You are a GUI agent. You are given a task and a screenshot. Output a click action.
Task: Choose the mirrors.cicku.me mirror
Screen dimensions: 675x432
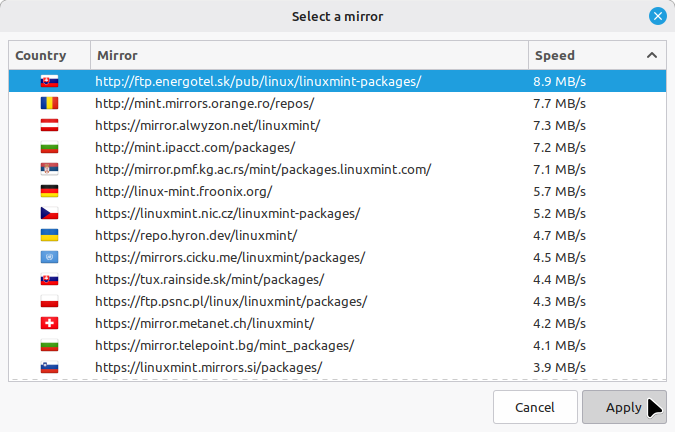(x=230, y=257)
